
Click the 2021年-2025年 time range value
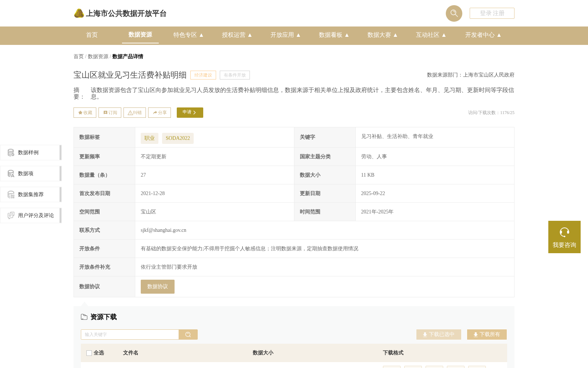(377, 212)
